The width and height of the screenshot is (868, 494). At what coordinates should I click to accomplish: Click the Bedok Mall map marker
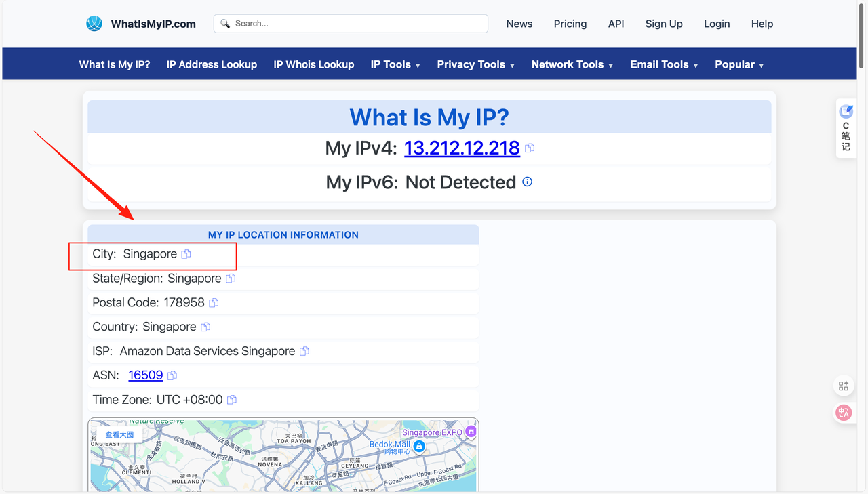point(419,446)
